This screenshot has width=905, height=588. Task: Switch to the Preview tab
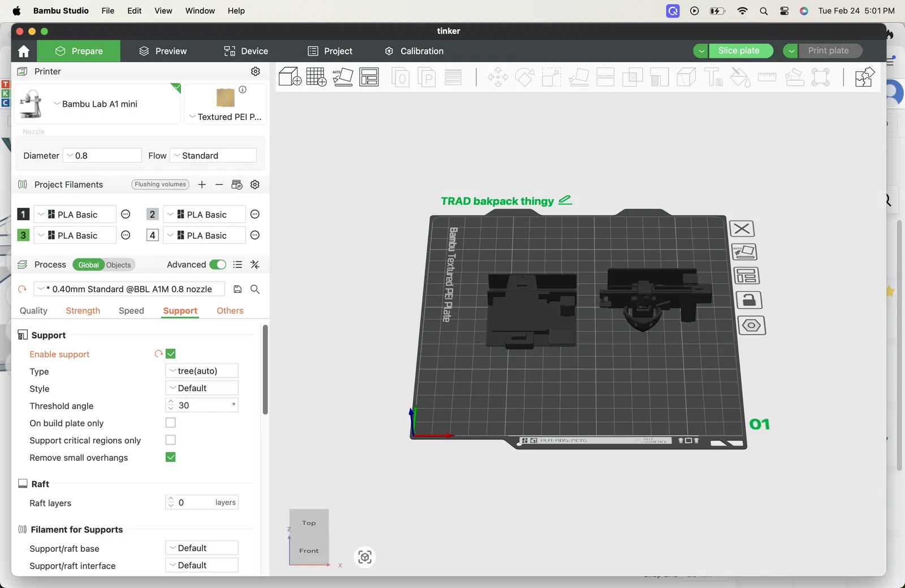pos(163,51)
